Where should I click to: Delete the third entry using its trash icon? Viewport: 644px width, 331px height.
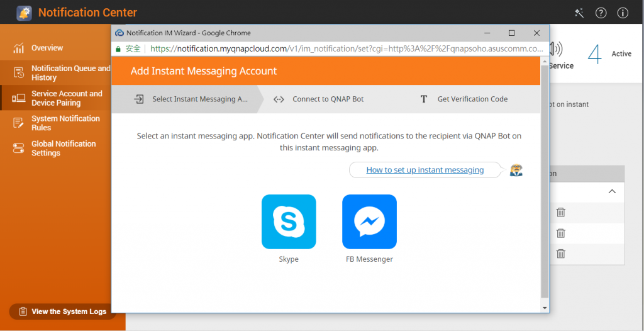click(560, 254)
